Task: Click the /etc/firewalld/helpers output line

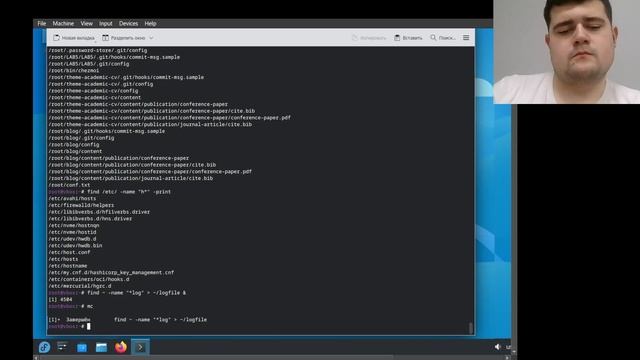Action: (81, 205)
